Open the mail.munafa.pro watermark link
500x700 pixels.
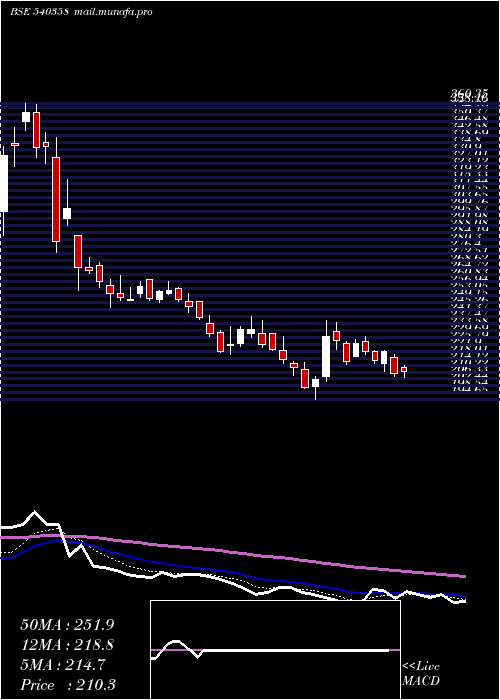pyautogui.click(x=113, y=12)
